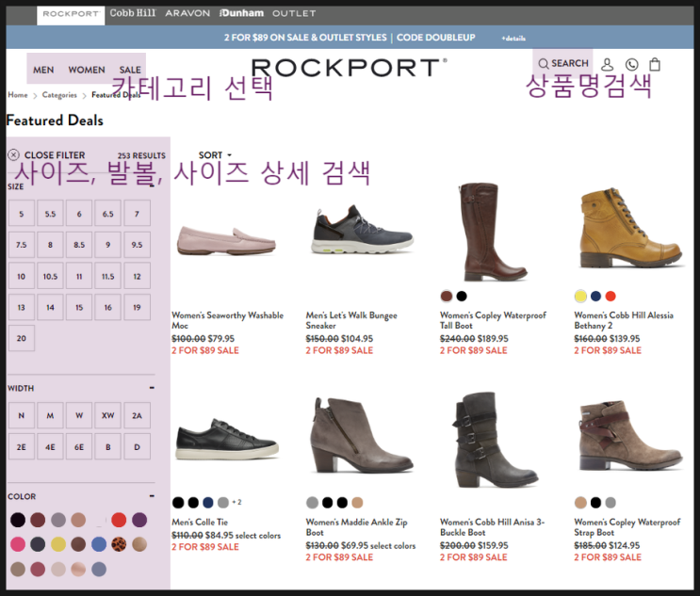Open Men's Colle Tie product title

point(200,522)
